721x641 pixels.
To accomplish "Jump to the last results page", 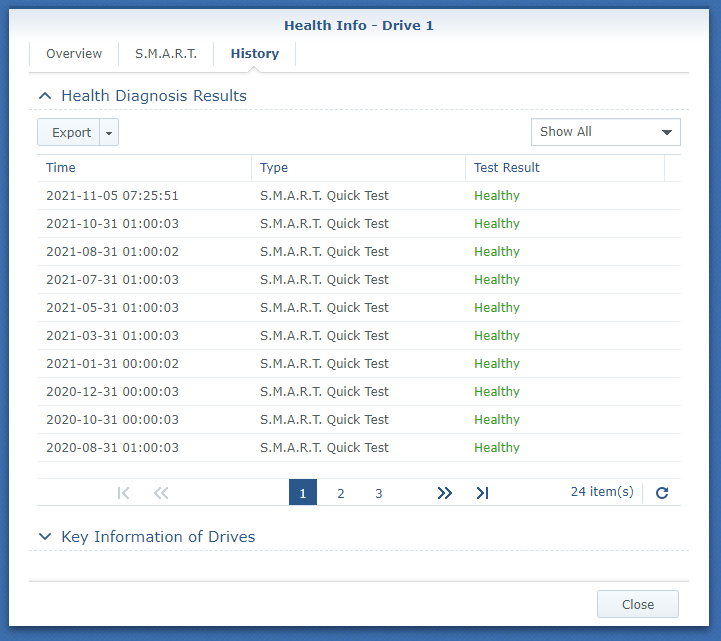I will [482, 493].
